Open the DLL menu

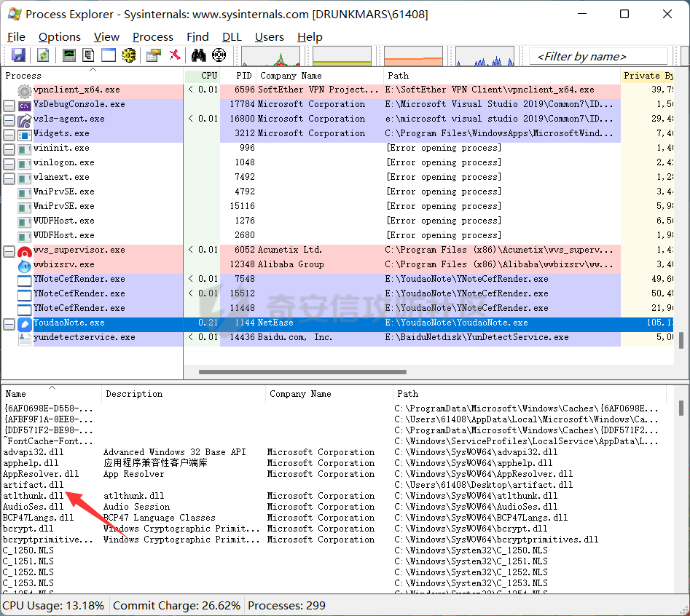coord(232,36)
